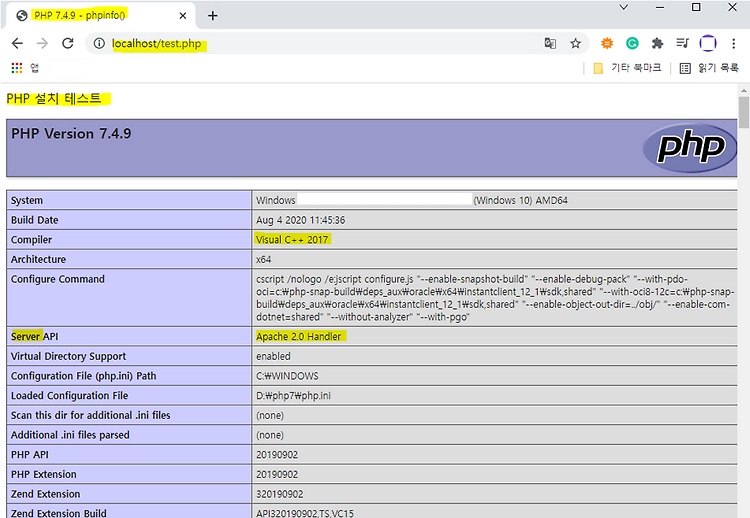Click the 'x64' architecture value
Viewport: 750px width, 518px height.
pos(264,259)
